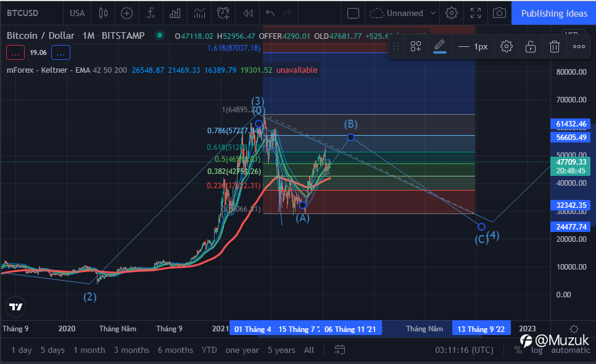The width and height of the screenshot is (596, 364).
Task: Click 61432.46 price label
Action: (571, 124)
